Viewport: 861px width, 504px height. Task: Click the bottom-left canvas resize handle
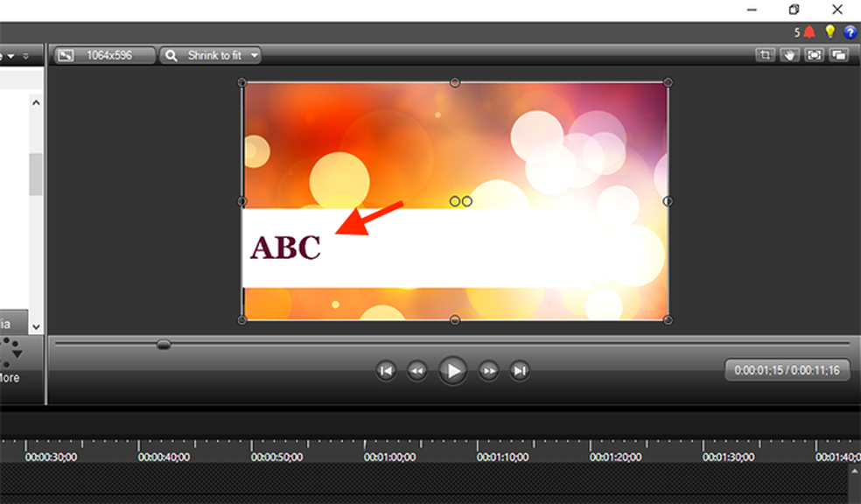pos(241,320)
